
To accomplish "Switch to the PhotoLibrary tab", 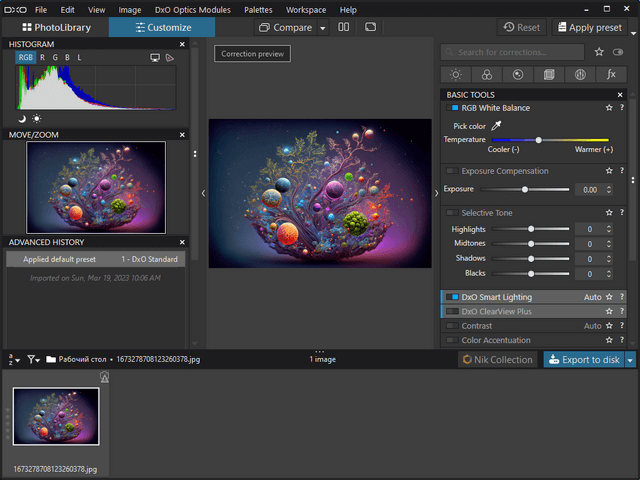I will (x=55, y=27).
